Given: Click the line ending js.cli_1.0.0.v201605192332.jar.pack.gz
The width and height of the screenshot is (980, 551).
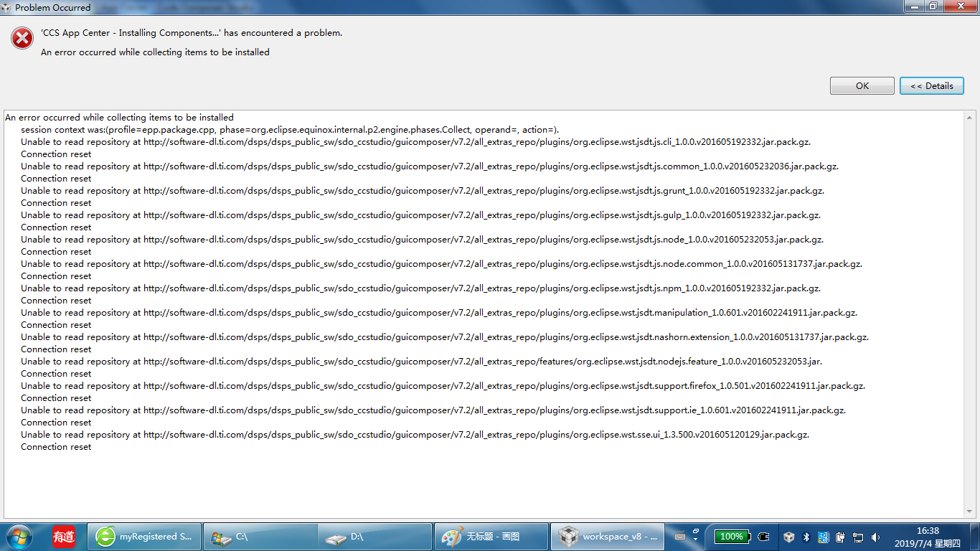Looking at the screenshot, I should [416, 142].
